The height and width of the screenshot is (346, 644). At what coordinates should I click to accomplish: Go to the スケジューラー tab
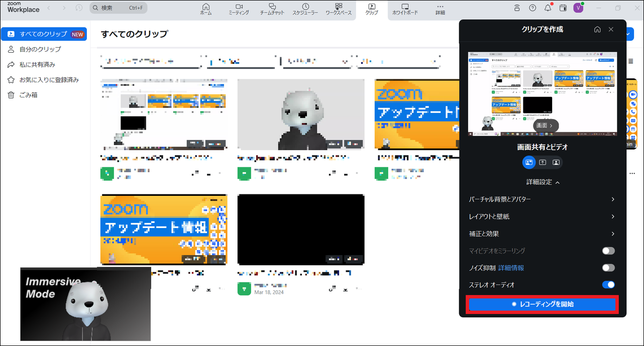(x=305, y=9)
